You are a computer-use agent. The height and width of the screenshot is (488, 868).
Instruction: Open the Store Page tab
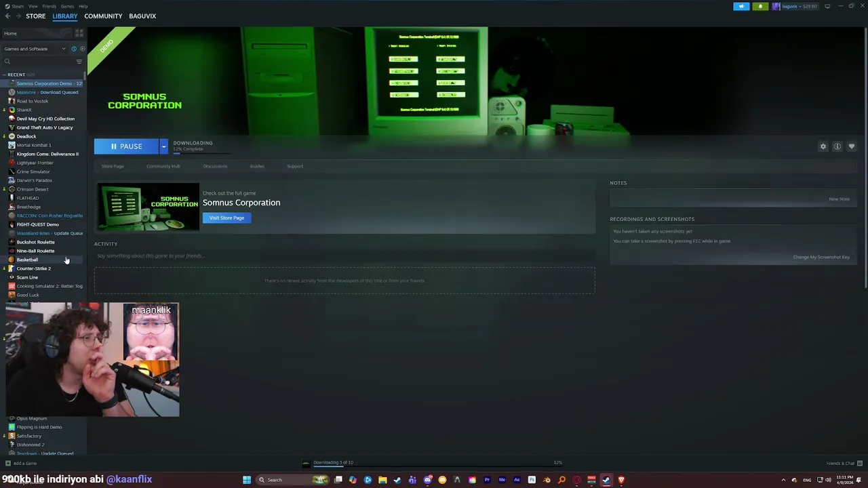113,166
